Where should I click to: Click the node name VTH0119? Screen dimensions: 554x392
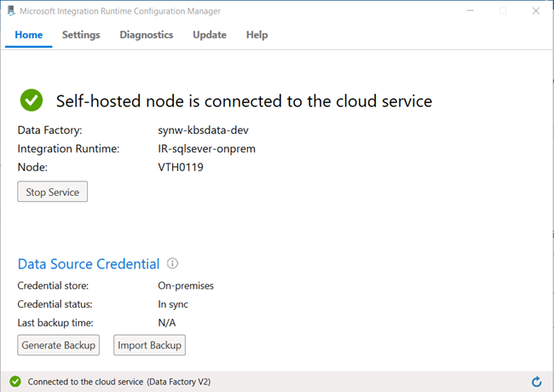(181, 167)
